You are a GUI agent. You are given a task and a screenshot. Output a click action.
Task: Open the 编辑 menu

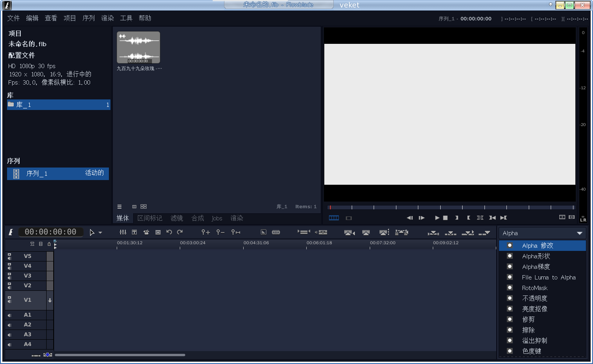(x=32, y=18)
